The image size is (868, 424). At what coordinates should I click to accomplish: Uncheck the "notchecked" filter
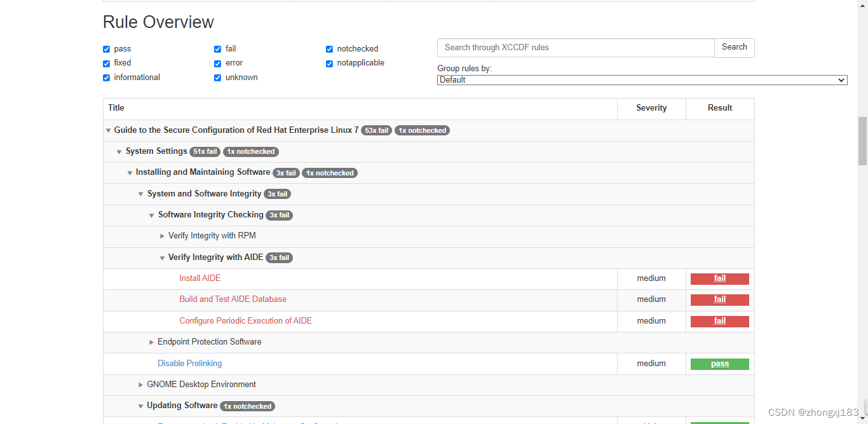(329, 49)
